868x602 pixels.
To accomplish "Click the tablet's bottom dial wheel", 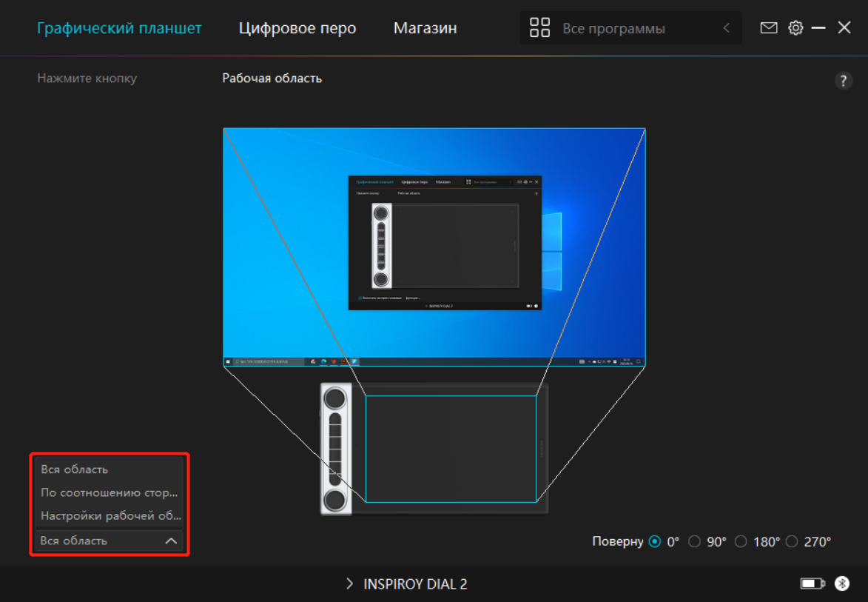I will (x=334, y=500).
